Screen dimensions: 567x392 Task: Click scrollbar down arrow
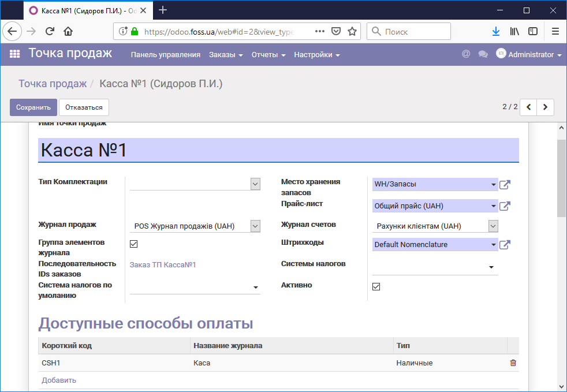click(x=561, y=387)
